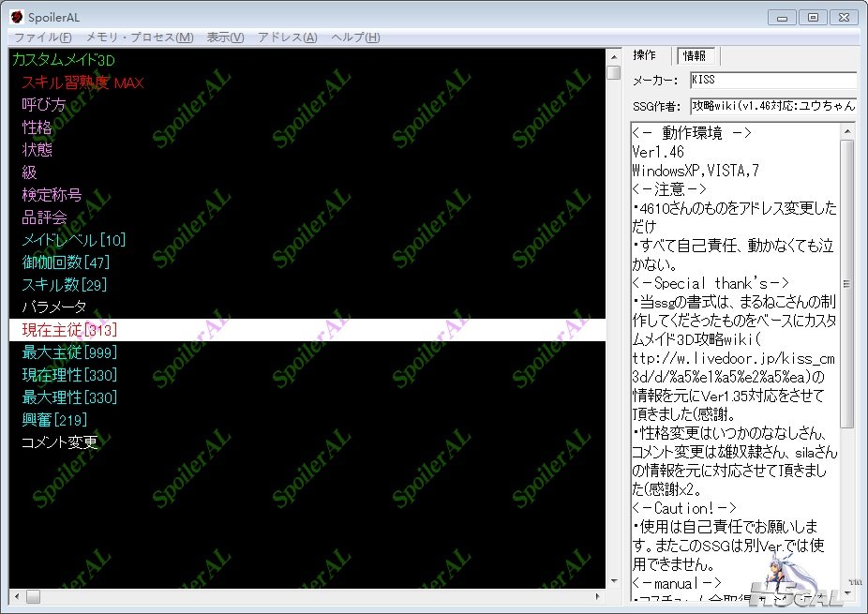This screenshot has width=868, height=614.
Task: Select the highlighted 現在主従[313] row
Action: pyautogui.click(x=69, y=330)
